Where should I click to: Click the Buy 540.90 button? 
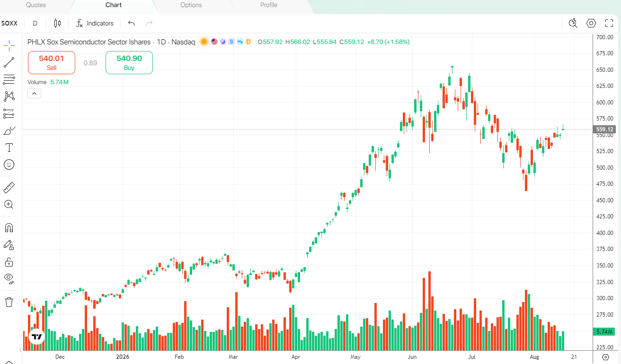(x=129, y=62)
